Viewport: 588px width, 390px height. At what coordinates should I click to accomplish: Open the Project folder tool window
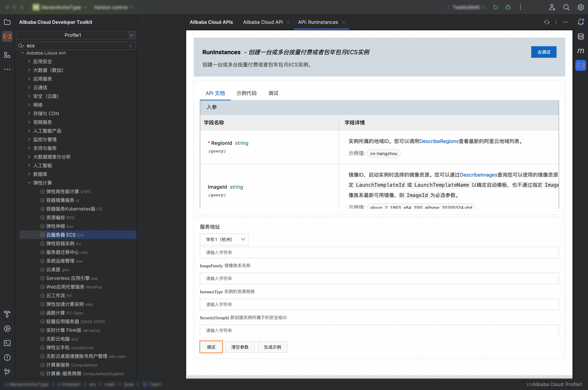click(7, 22)
